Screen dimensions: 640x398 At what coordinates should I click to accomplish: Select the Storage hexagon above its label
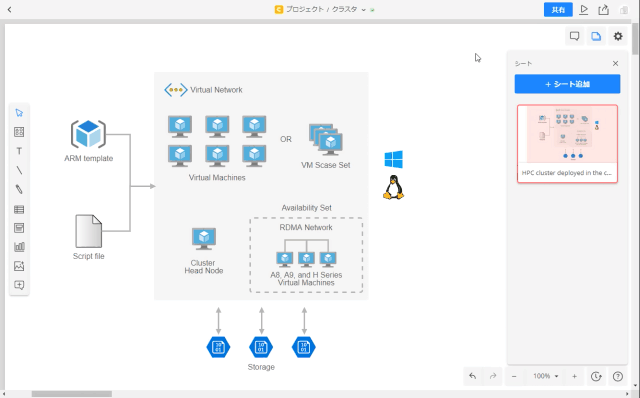[x=261, y=347]
